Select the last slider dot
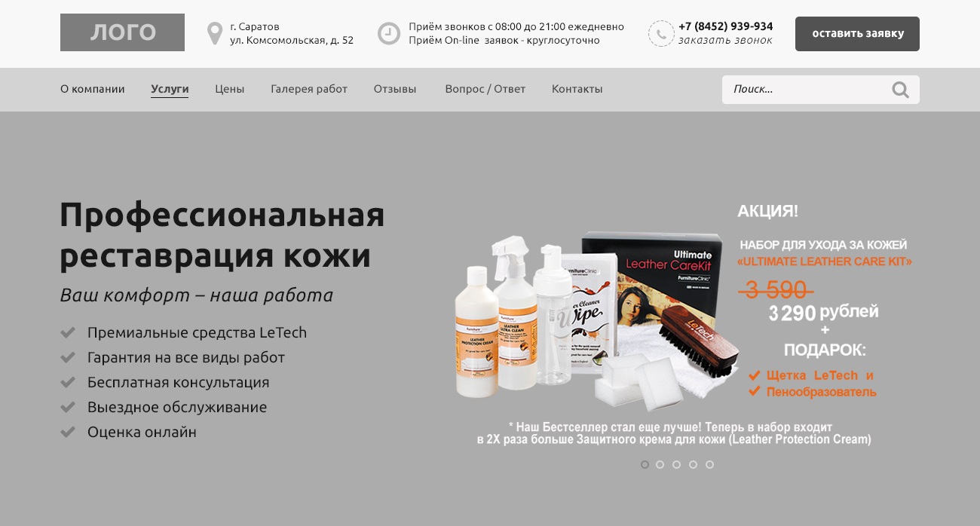980x526 pixels. 709,464
